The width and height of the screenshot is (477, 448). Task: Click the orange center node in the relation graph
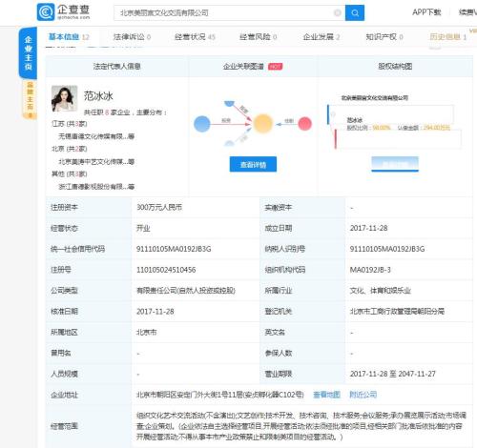click(262, 124)
